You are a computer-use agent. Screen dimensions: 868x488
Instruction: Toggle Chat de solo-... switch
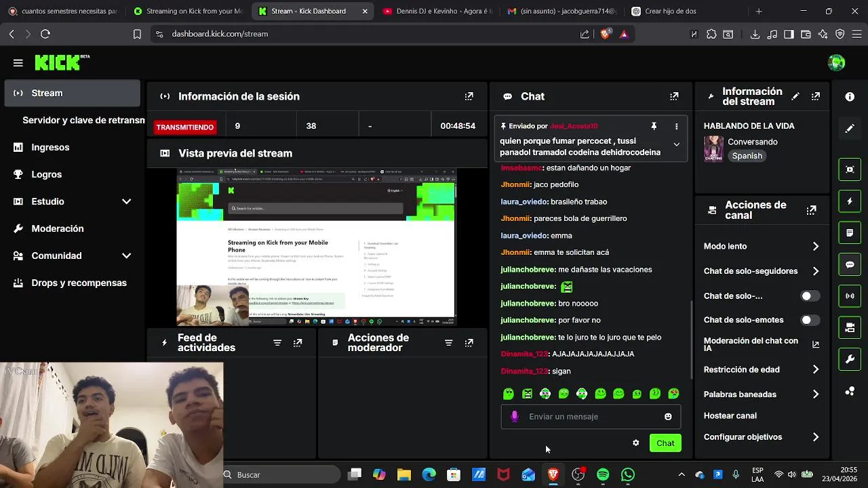click(810, 296)
